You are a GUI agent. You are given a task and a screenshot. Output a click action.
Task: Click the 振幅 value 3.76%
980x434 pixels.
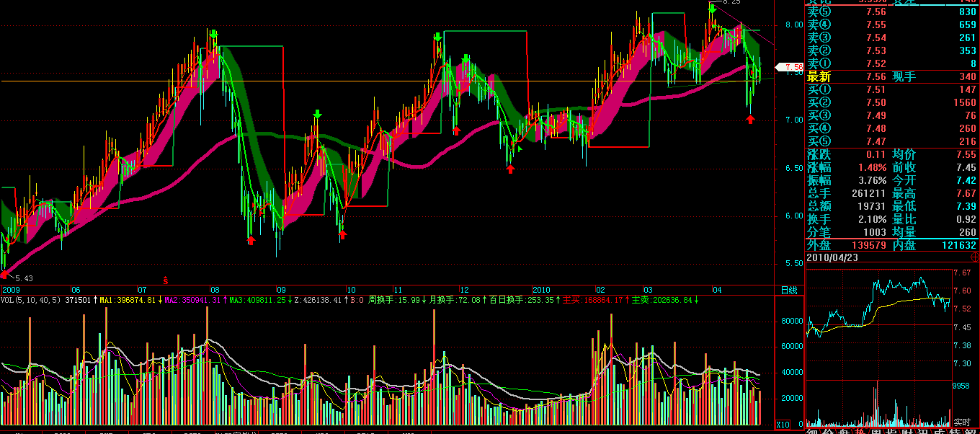pyautogui.click(x=873, y=180)
